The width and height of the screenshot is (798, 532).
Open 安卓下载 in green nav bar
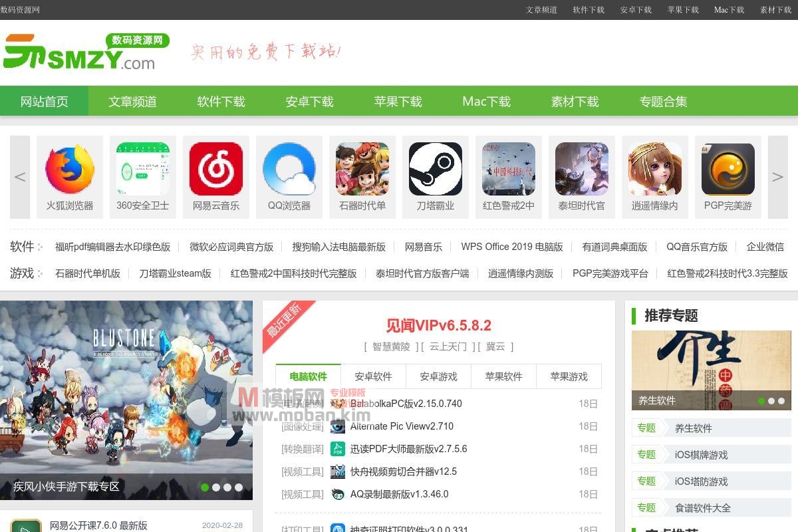[x=309, y=101]
